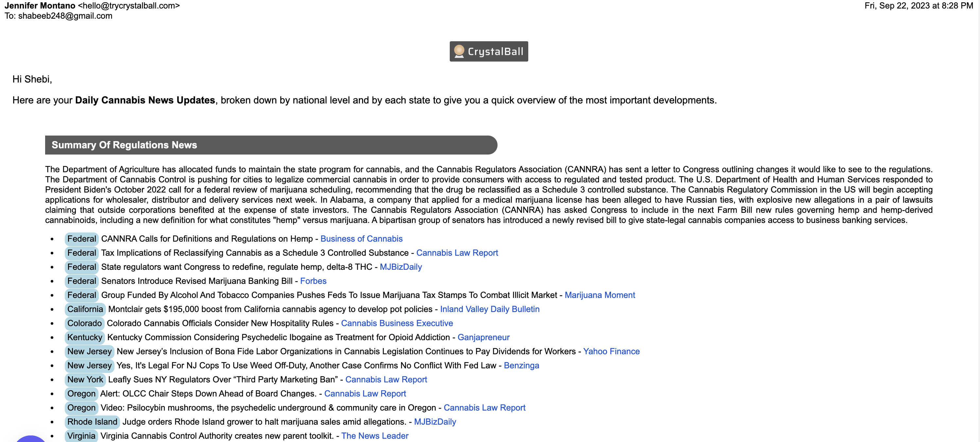Click recipient address shabeeb248@gmail.com
980x442 pixels.
click(65, 16)
